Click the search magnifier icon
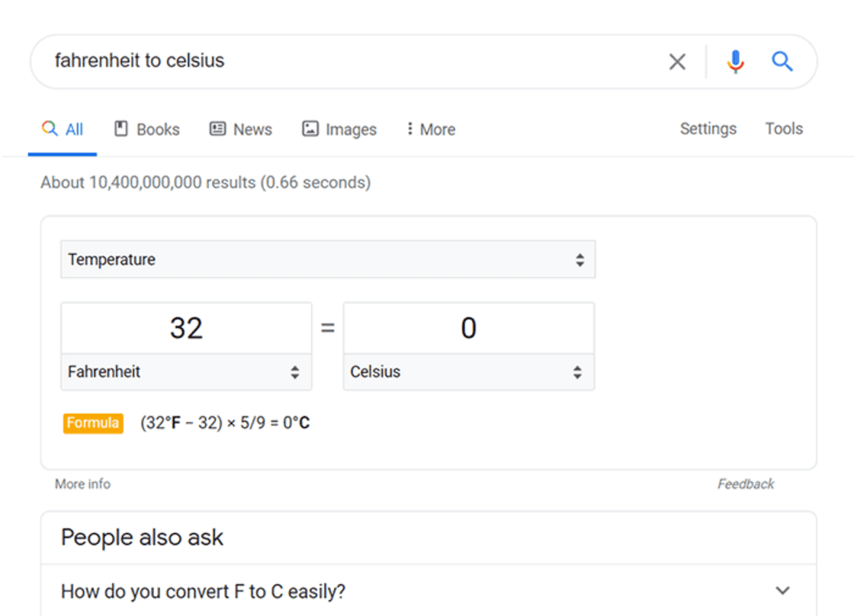Screen dimensions: 854x616 tap(782, 61)
